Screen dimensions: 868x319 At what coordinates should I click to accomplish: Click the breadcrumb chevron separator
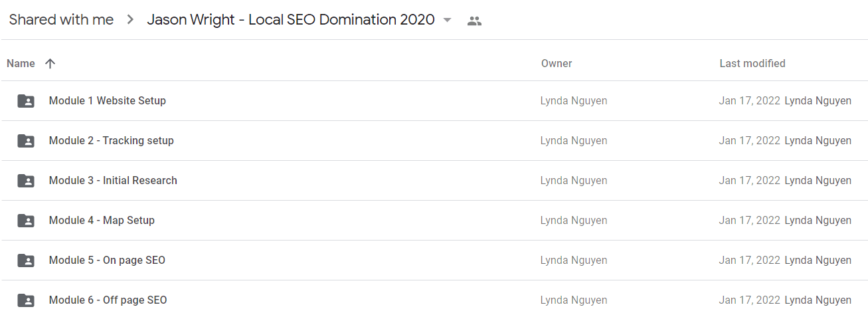click(x=130, y=20)
